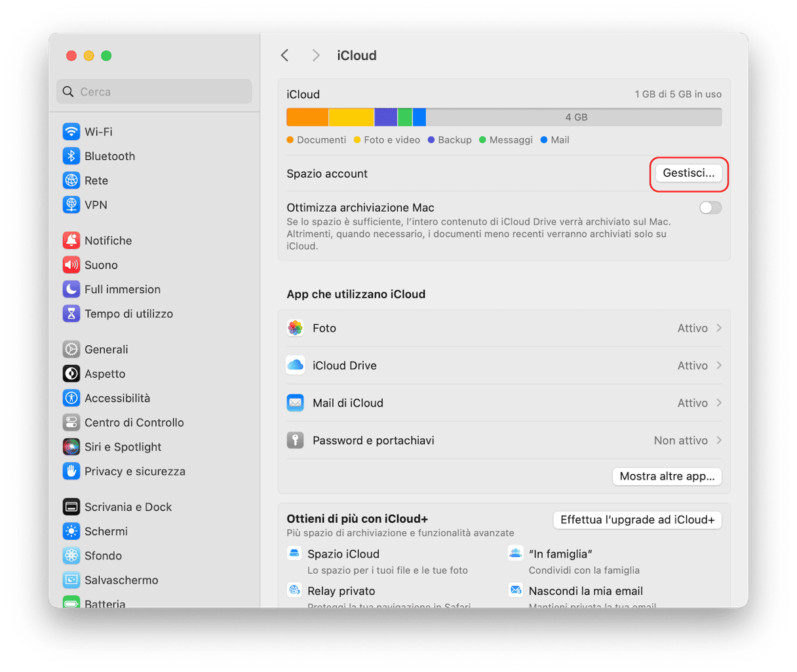
Task: Expand the iCloud Drive row chevron
Action: coord(719,365)
